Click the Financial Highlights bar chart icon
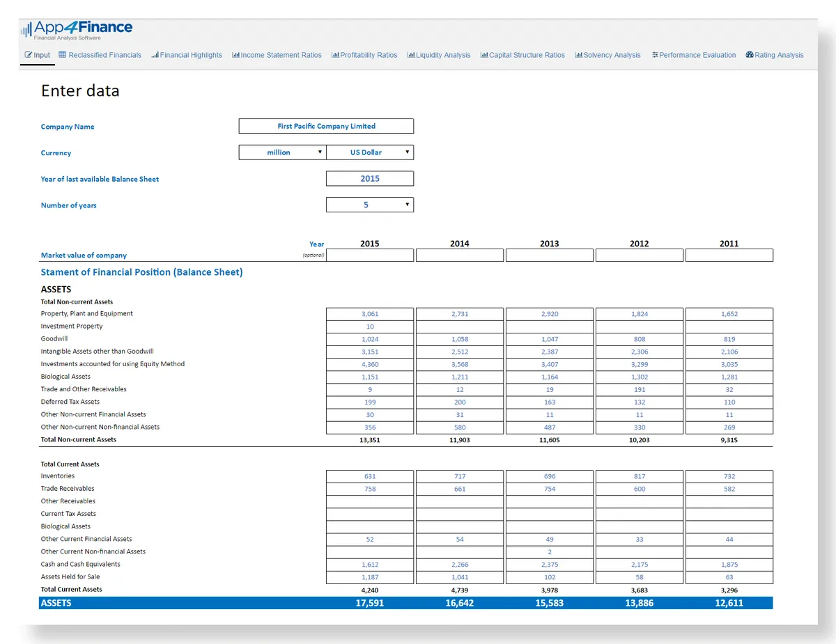Screen dimensions: 836x644 click(x=155, y=55)
